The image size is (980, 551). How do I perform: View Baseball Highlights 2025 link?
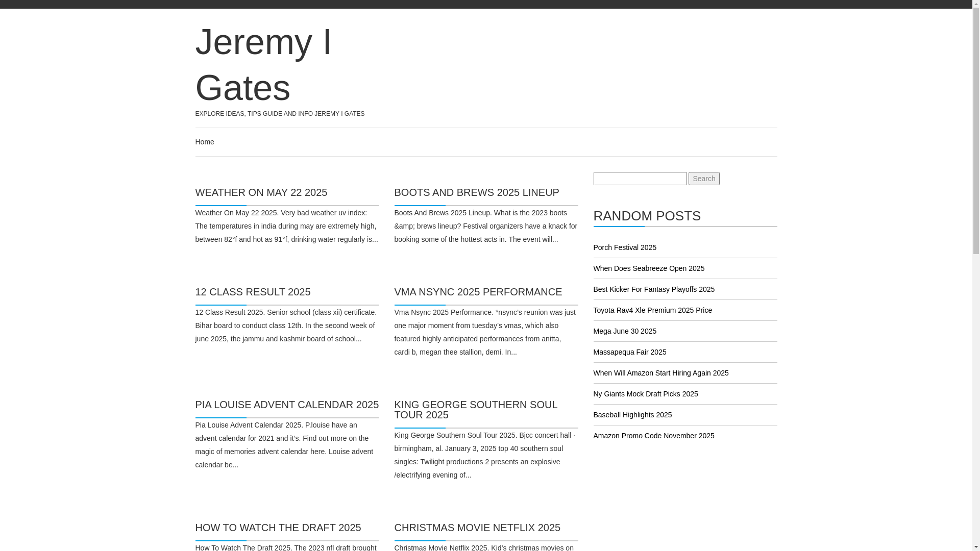632,415
